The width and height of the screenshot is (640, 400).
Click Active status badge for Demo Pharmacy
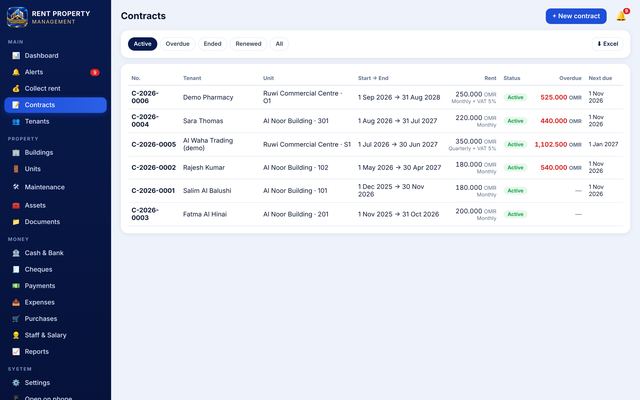click(x=515, y=97)
